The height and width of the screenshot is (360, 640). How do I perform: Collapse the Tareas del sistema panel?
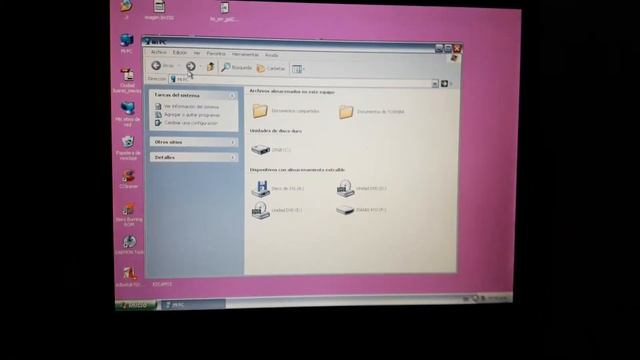point(232,96)
